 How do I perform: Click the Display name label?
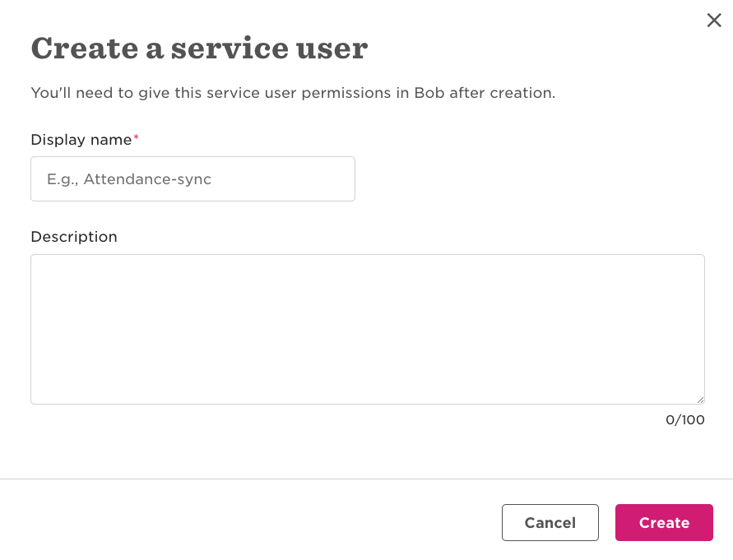[x=80, y=140]
